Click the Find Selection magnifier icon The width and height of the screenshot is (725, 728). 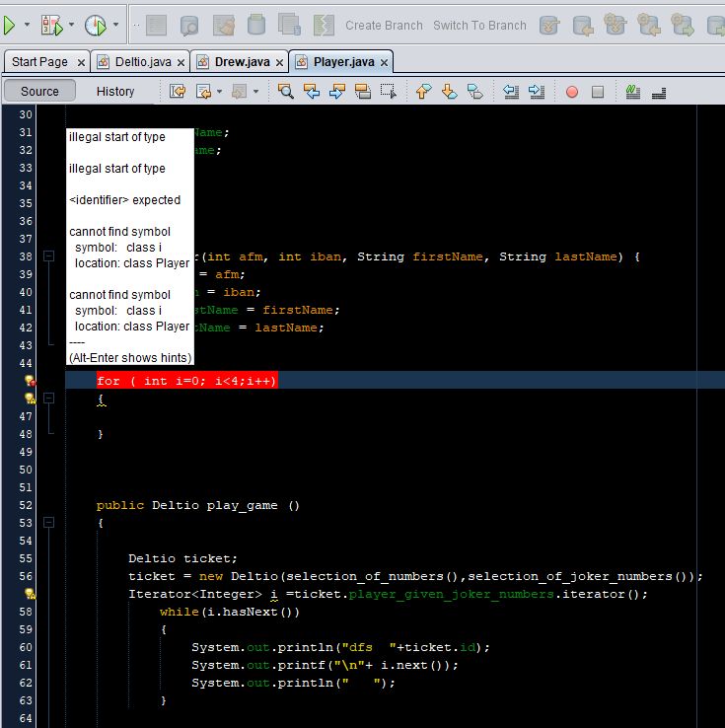coord(286,92)
